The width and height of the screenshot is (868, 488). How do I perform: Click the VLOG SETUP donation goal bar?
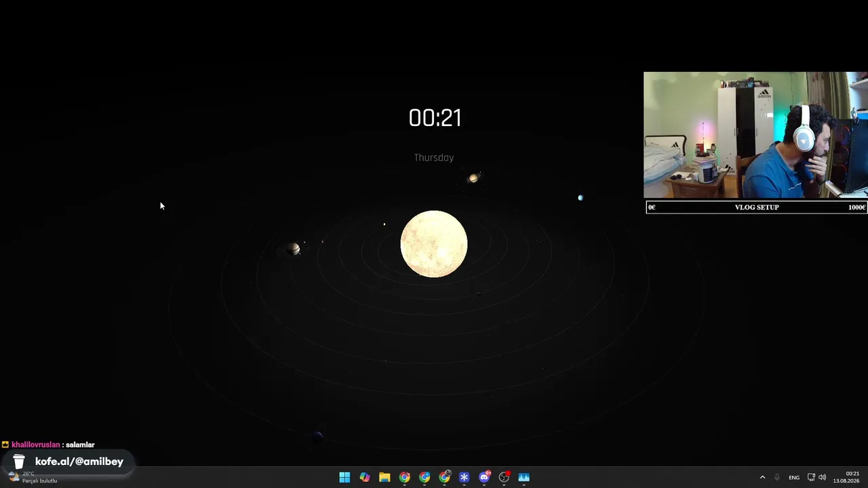(x=757, y=207)
